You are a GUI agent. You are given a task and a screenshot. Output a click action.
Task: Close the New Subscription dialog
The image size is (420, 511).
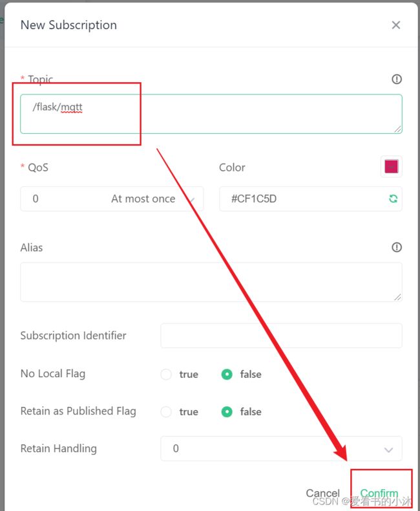tap(396, 25)
